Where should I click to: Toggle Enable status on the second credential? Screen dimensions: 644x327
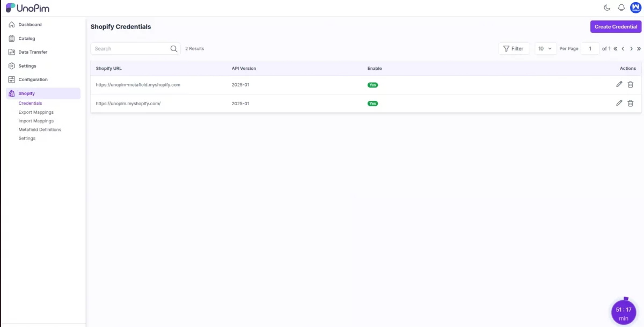tap(372, 103)
